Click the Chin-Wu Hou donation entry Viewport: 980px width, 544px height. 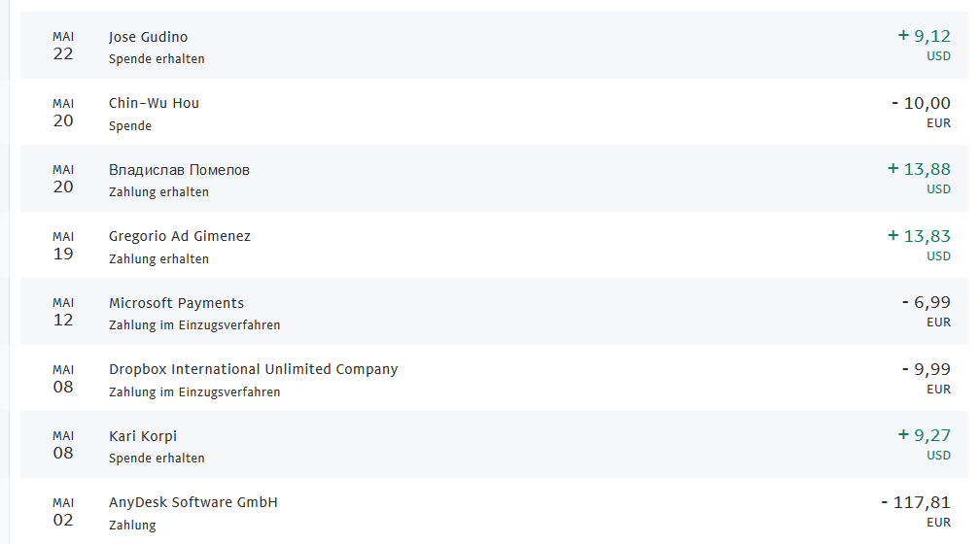(154, 103)
